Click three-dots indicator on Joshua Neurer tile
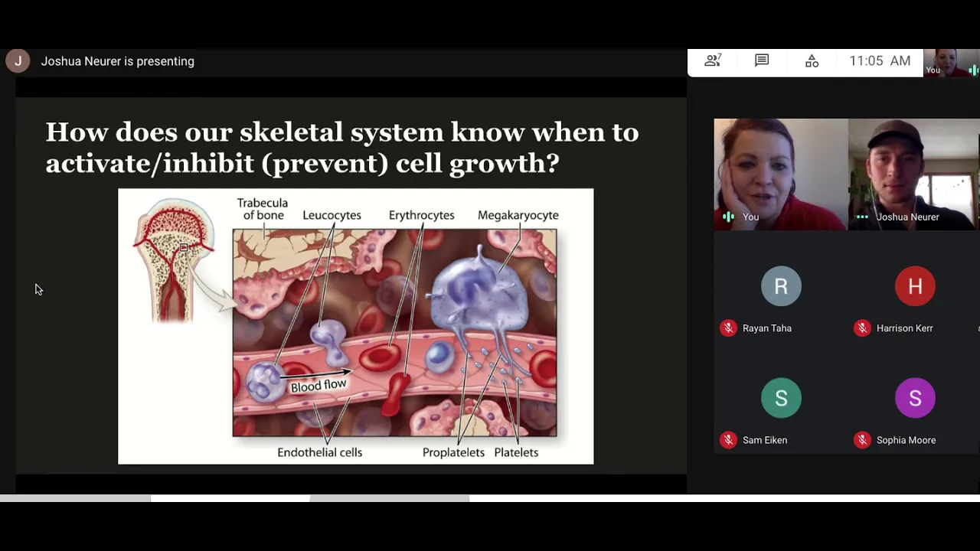 pos(862,217)
